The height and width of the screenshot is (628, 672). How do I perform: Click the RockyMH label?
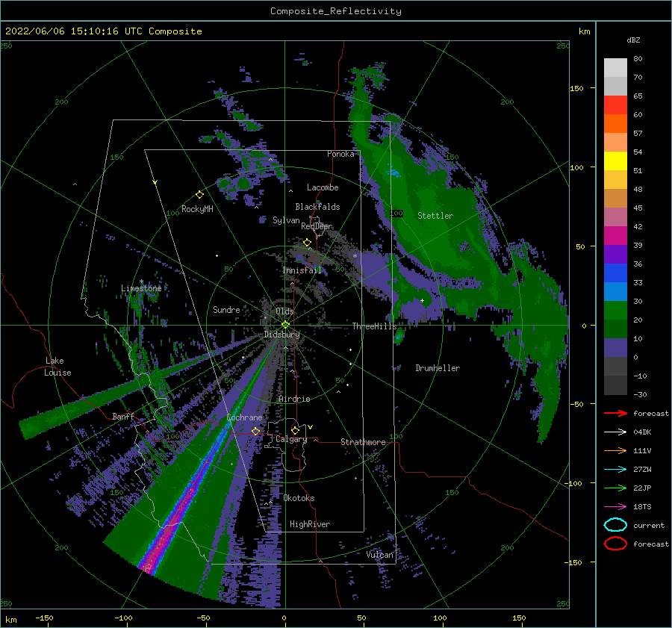(197, 209)
